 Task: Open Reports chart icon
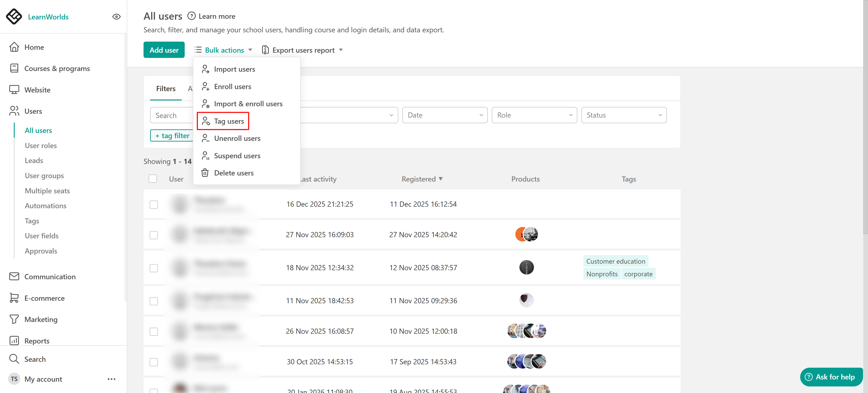[x=14, y=340]
